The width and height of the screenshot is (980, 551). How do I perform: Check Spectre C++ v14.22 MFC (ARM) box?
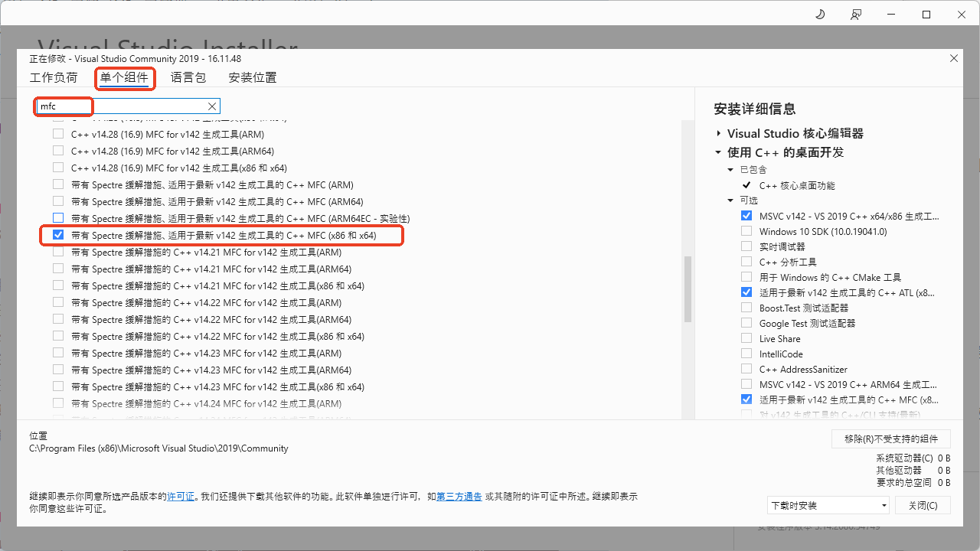58,302
